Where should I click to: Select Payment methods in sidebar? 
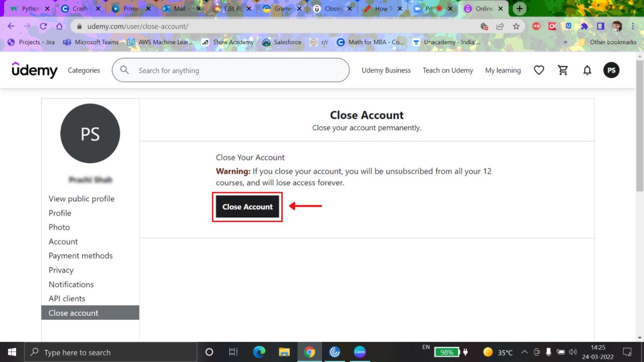coord(80,255)
